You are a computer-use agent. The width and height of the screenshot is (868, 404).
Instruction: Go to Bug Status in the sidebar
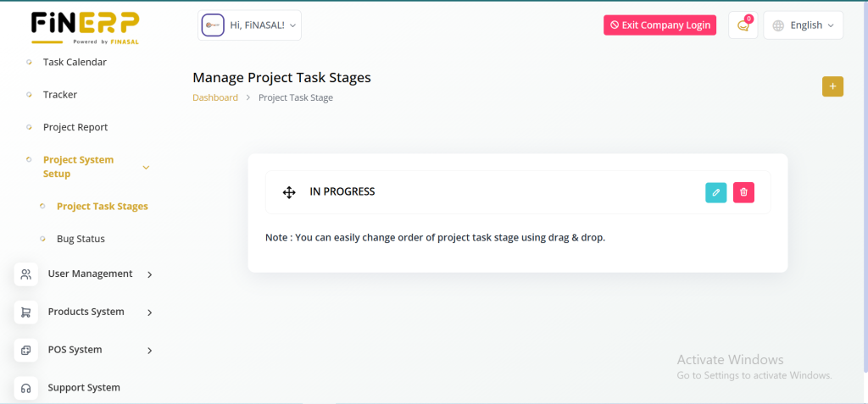[81, 239]
